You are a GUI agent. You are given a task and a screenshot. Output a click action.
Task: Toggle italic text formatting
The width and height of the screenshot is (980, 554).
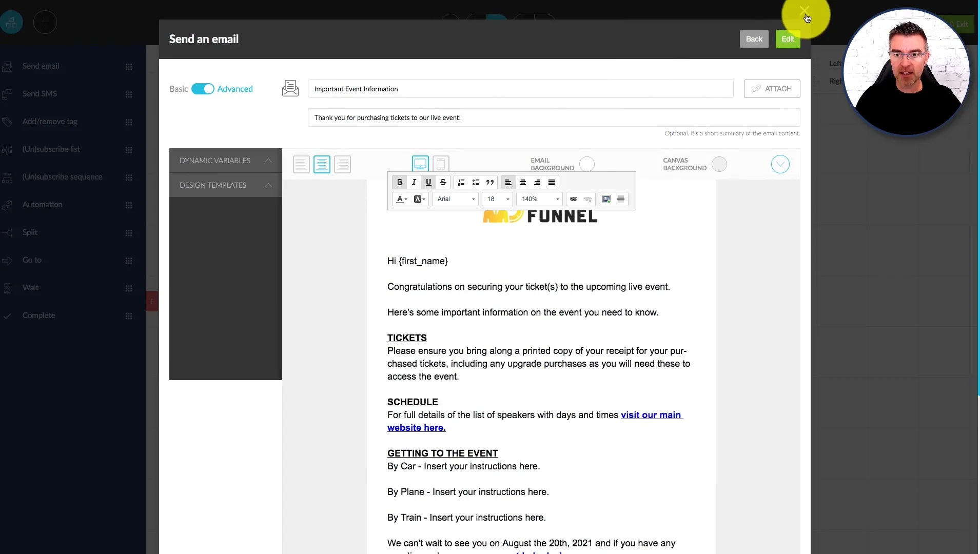414,182
